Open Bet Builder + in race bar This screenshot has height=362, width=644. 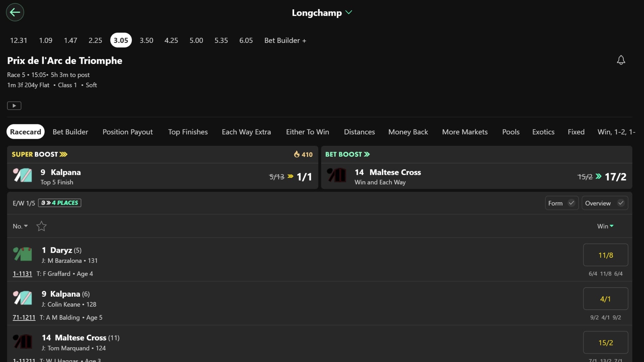click(x=285, y=41)
